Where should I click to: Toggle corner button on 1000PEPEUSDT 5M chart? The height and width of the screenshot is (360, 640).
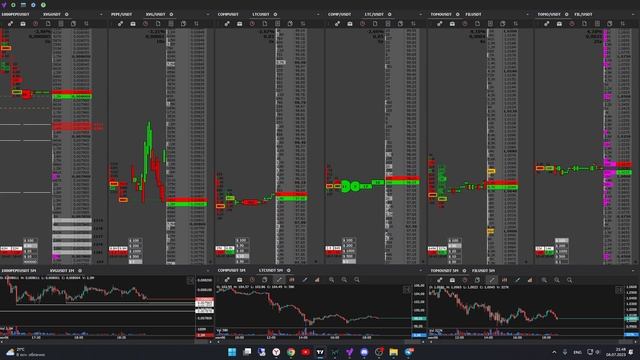tap(190, 280)
